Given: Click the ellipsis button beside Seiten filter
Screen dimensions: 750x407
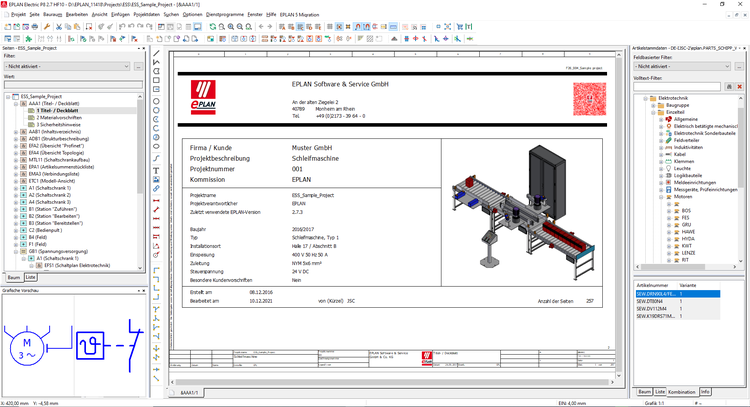Looking at the screenshot, I should pyautogui.click(x=137, y=65).
